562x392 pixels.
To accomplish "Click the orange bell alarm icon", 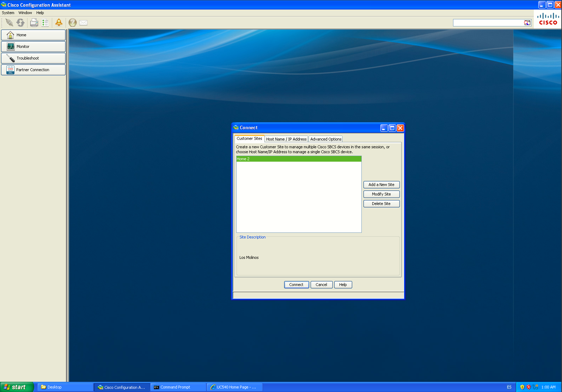I will (59, 23).
